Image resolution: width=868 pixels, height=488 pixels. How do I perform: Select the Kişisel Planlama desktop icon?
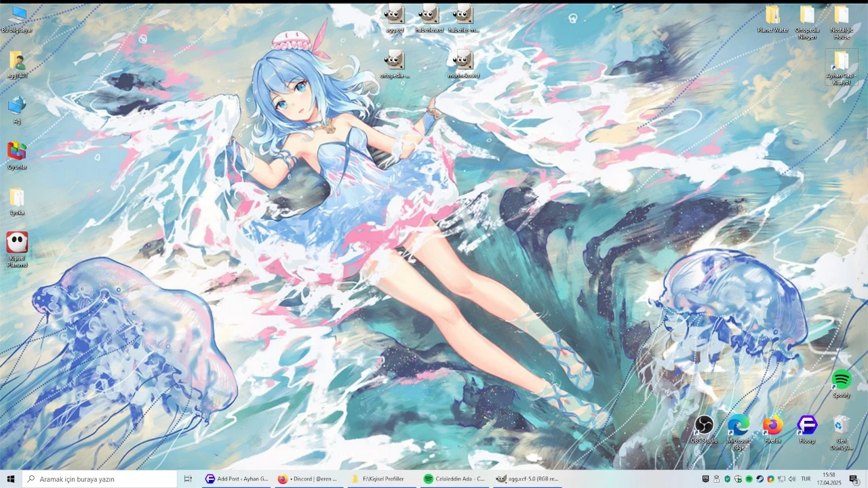17,249
